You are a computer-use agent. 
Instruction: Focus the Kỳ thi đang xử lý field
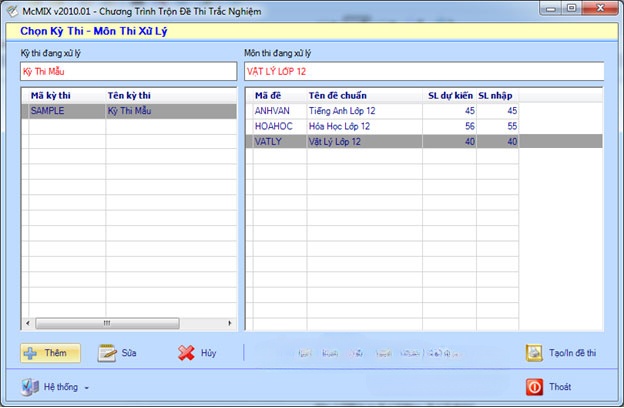coord(129,72)
